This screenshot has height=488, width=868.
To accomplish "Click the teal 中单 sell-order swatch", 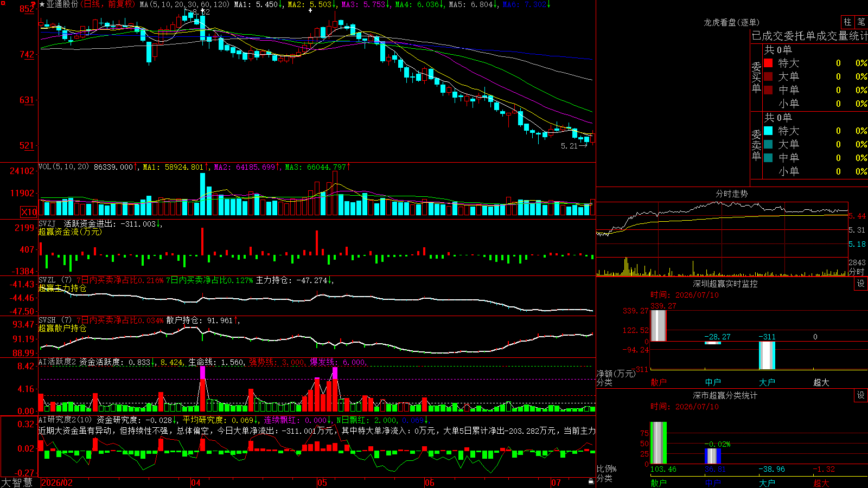I will 768,158.
